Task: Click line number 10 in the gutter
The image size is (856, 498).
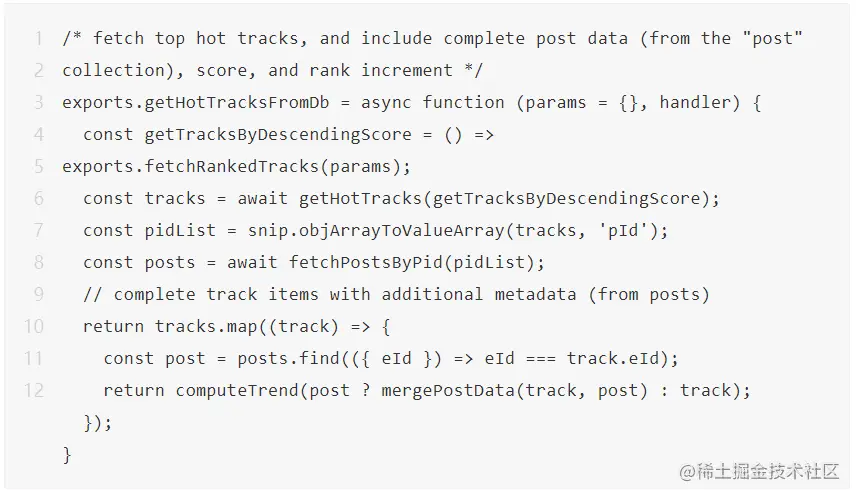Action: (x=33, y=327)
